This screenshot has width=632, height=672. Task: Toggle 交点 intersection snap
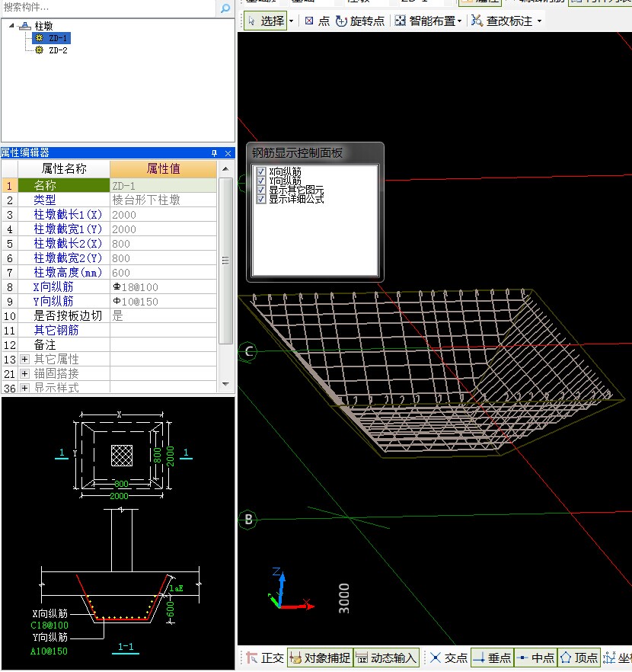click(448, 658)
